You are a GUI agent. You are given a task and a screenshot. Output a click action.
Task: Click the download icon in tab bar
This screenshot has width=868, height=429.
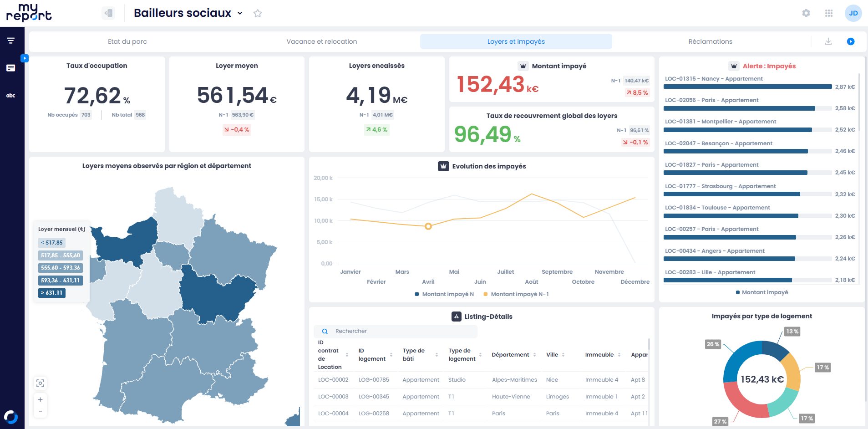coord(828,41)
